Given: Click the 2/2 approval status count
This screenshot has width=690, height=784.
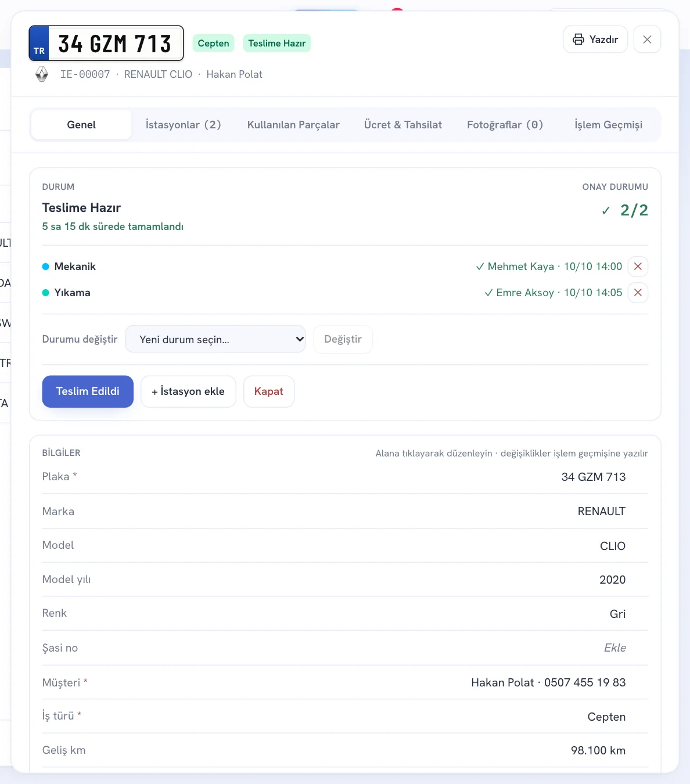Looking at the screenshot, I should tap(634, 210).
